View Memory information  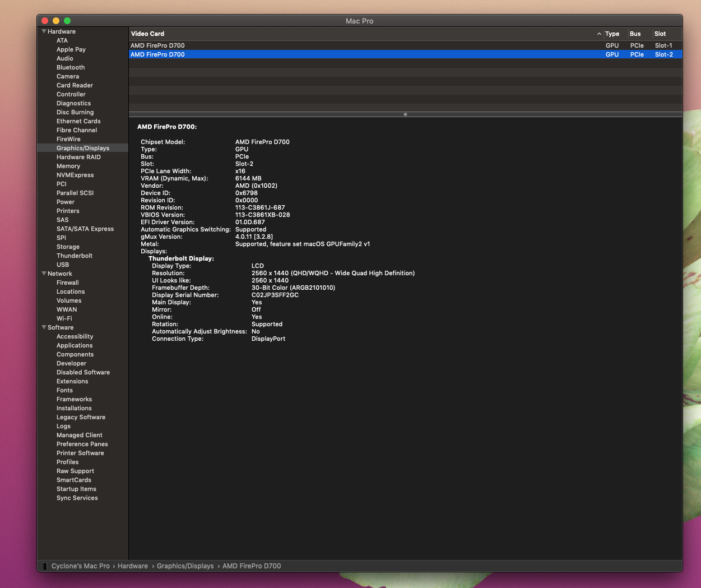pos(68,166)
